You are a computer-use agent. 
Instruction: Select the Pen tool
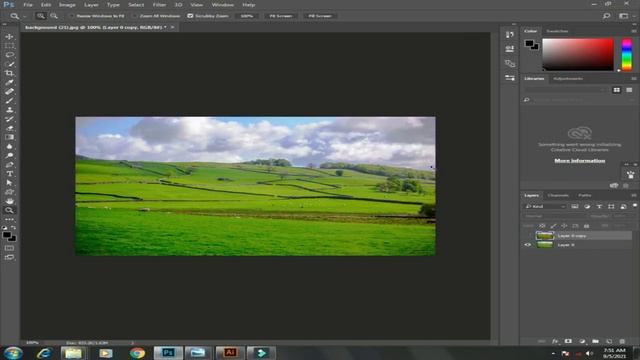click(x=9, y=164)
